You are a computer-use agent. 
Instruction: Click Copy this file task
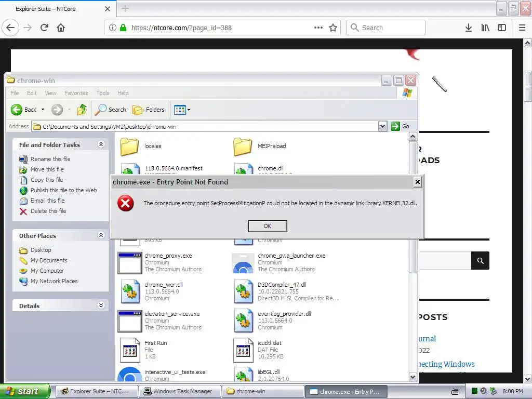point(47,180)
